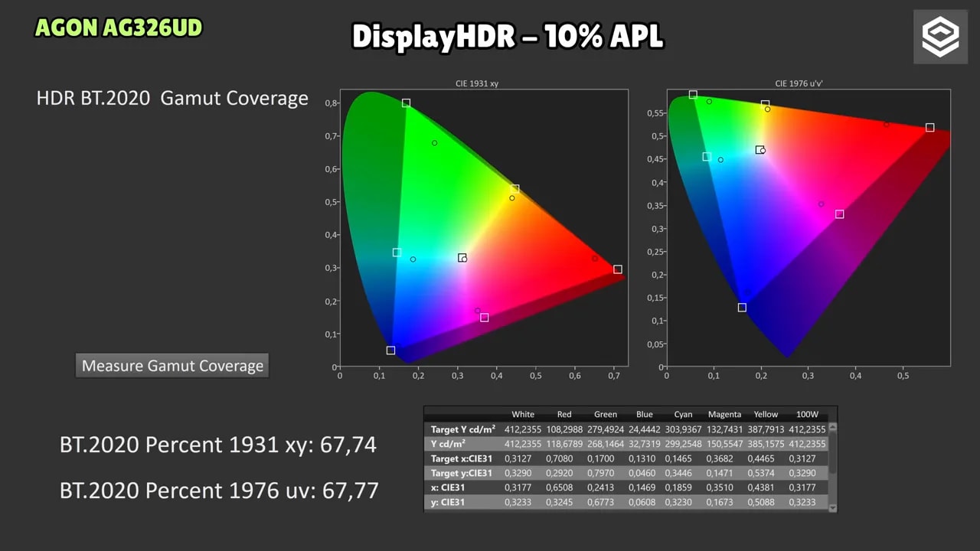Select the White column header
The width and height of the screenshot is (980, 551).
pos(523,415)
